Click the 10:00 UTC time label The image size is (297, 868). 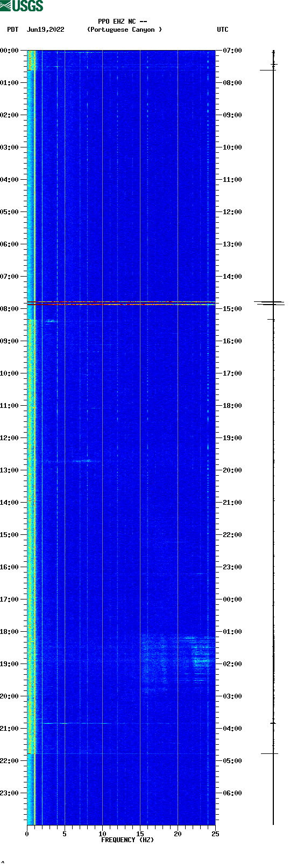232,147
